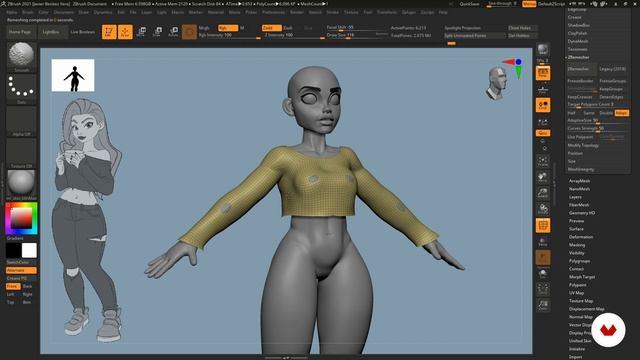Toggle the Rgb paint mode

click(x=228, y=28)
